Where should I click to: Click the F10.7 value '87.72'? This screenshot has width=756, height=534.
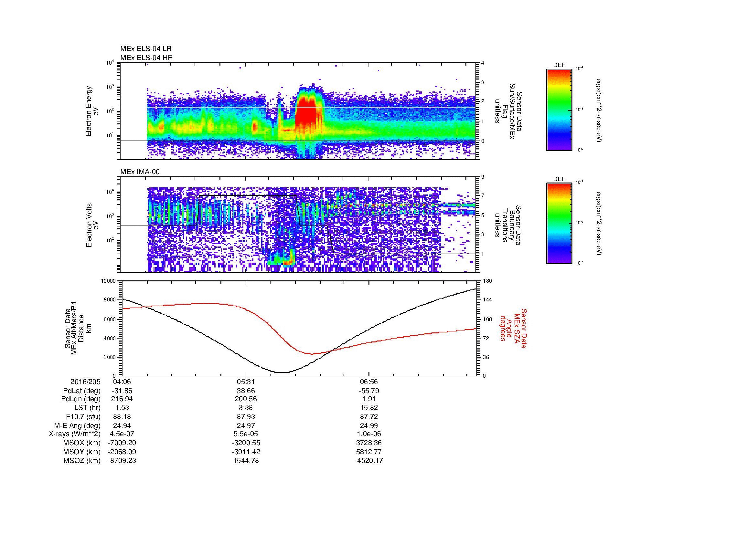(369, 416)
